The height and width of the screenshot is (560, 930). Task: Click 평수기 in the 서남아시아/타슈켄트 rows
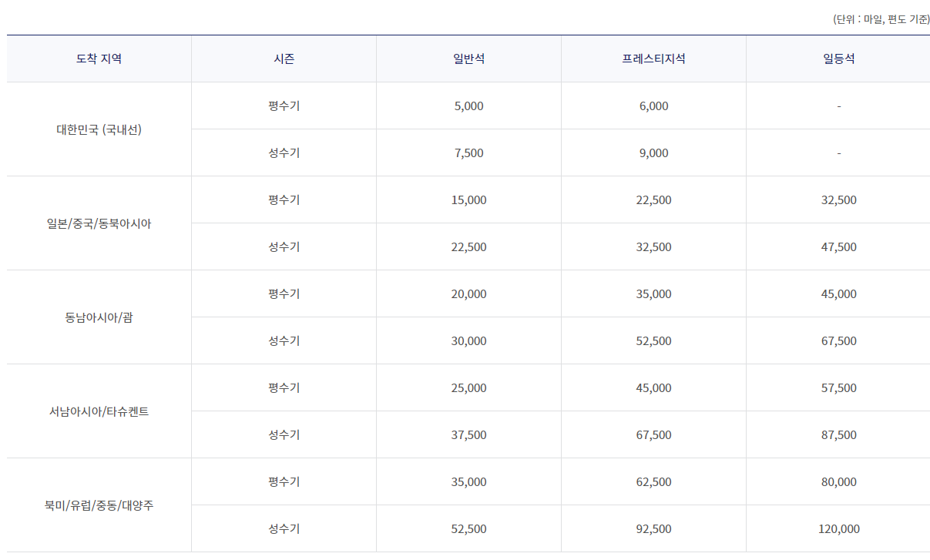tap(284, 387)
